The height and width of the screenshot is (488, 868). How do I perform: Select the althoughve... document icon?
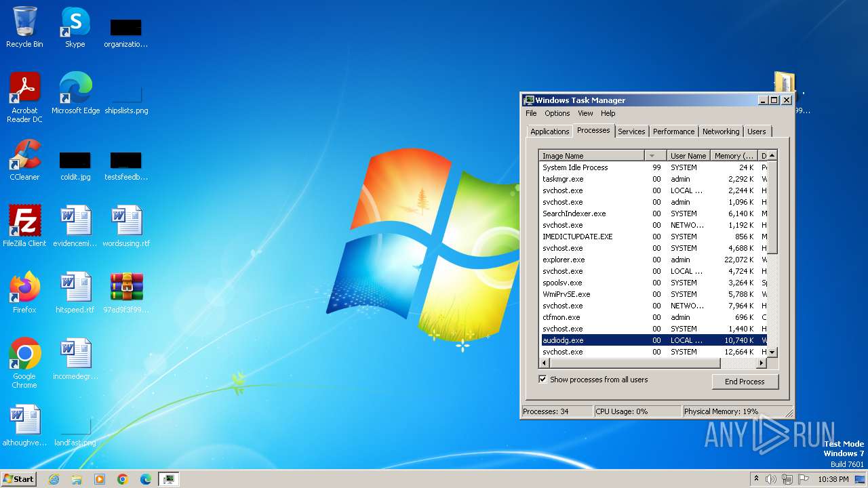[24, 426]
